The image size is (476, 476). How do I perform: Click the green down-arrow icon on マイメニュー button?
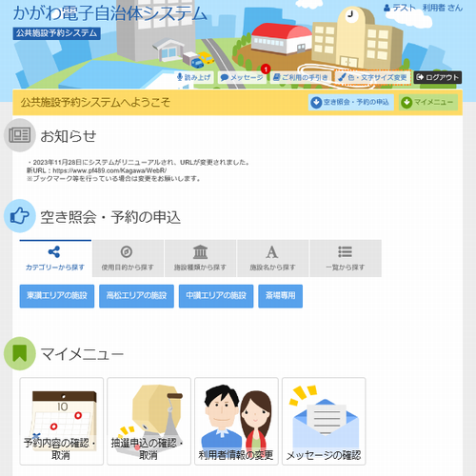[407, 103]
